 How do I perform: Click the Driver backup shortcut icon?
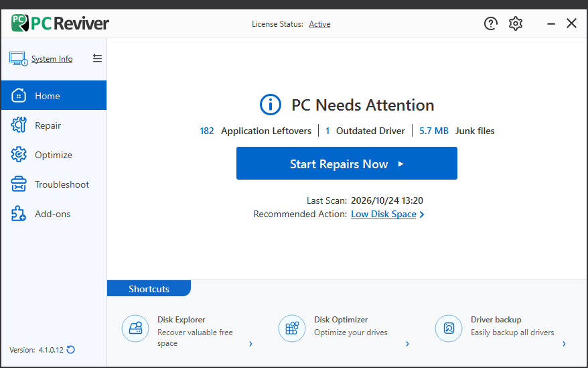point(449,328)
